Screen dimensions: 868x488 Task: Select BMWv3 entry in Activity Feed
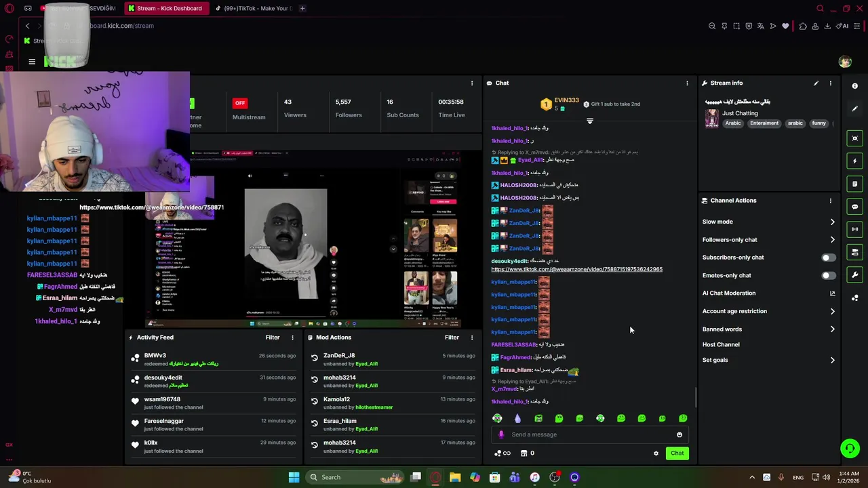(x=213, y=360)
